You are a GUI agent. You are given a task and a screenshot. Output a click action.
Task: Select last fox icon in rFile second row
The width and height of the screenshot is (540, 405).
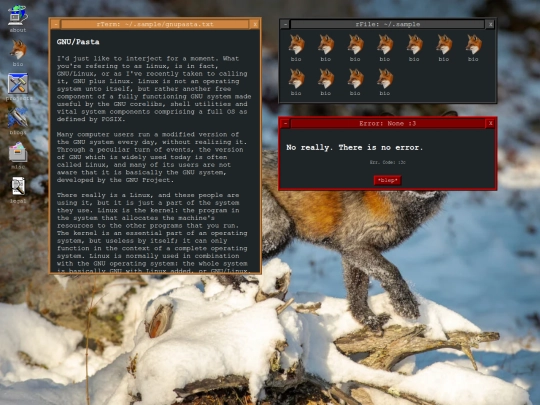[x=385, y=82]
